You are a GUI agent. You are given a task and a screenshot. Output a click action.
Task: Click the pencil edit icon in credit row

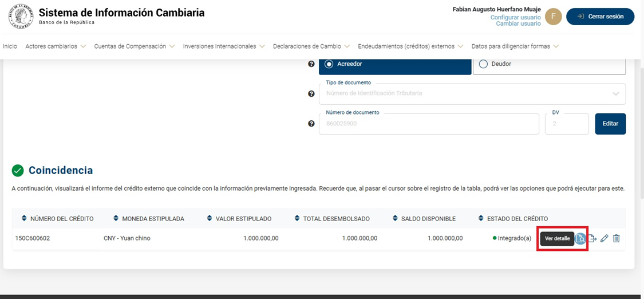pos(605,238)
